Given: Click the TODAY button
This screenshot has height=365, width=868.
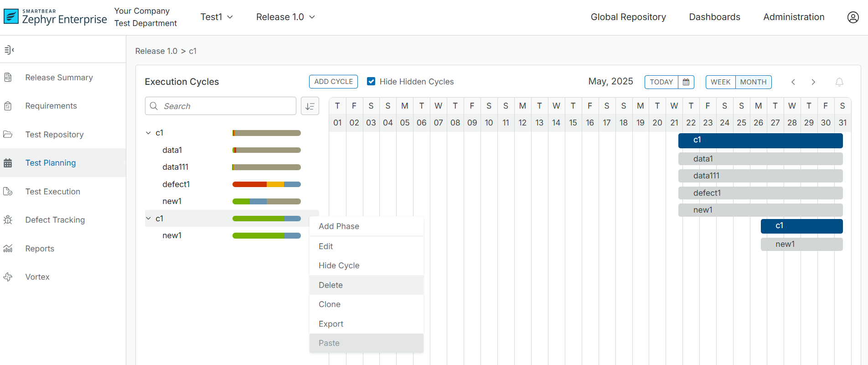Looking at the screenshot, I should pos(661,82).
